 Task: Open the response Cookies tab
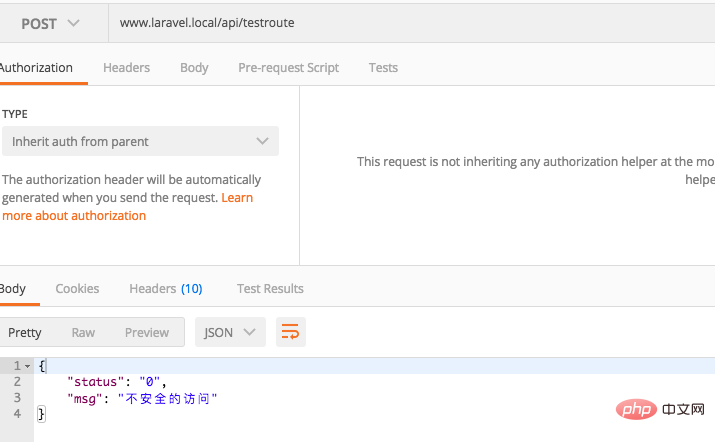click(77, 289)
